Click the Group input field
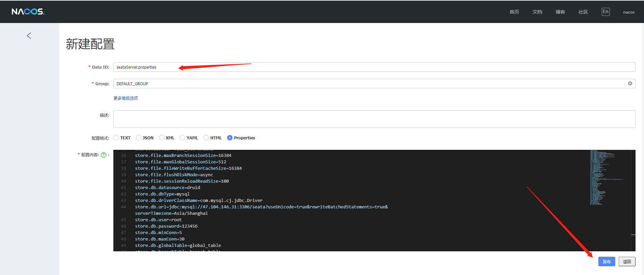The image size is (644, 275). pos(374,84)
